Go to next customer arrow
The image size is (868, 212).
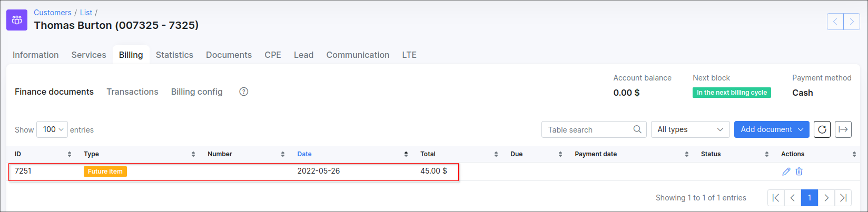tap(852, 22)
